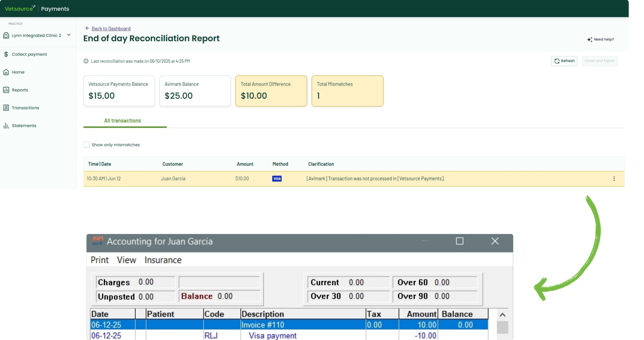Click the Patient column header in Accounting
The image size is (644, 340).
175,314
